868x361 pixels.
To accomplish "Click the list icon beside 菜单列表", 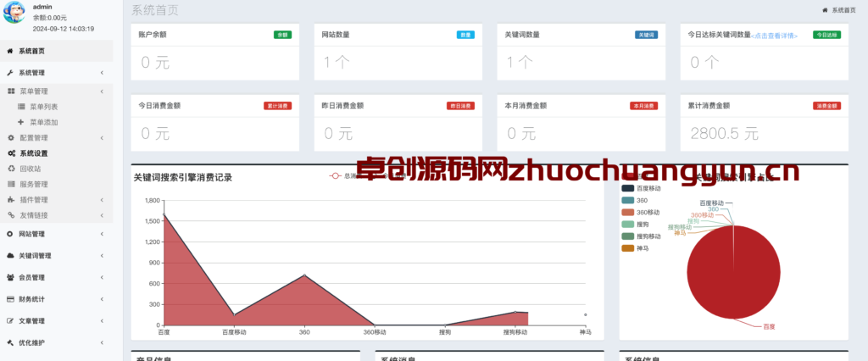I will pyautogui.click(x=21, y=107).
